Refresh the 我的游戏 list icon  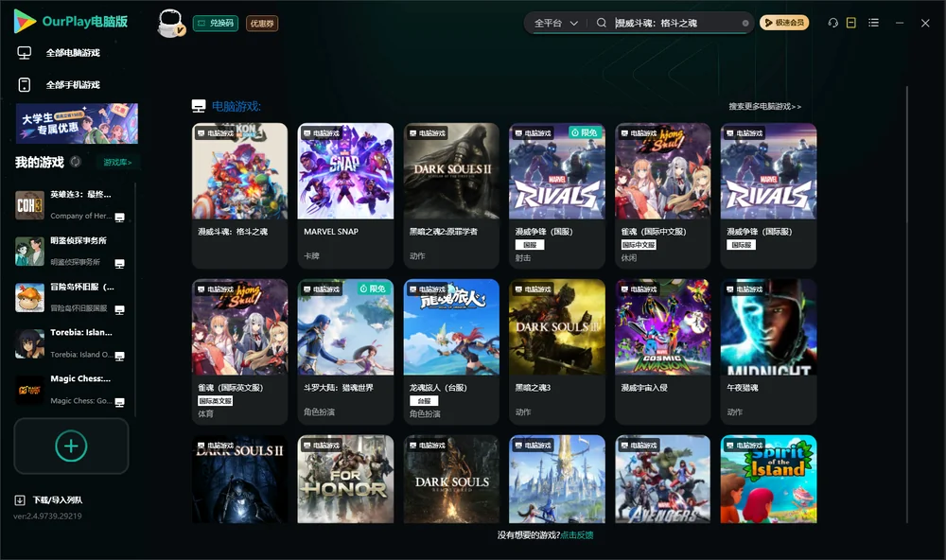pos(76,162)
